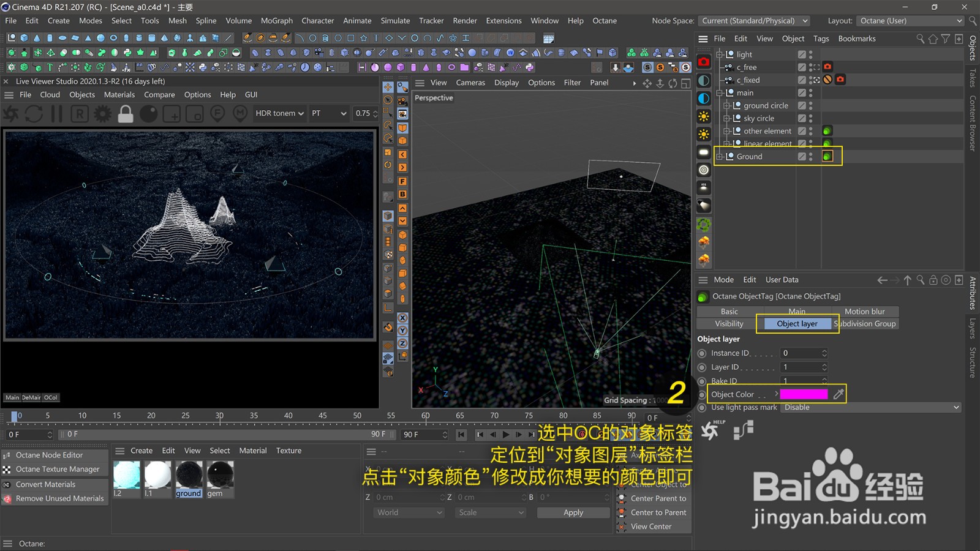Pick a color with the Object Color eyedropper

[839, 394]
